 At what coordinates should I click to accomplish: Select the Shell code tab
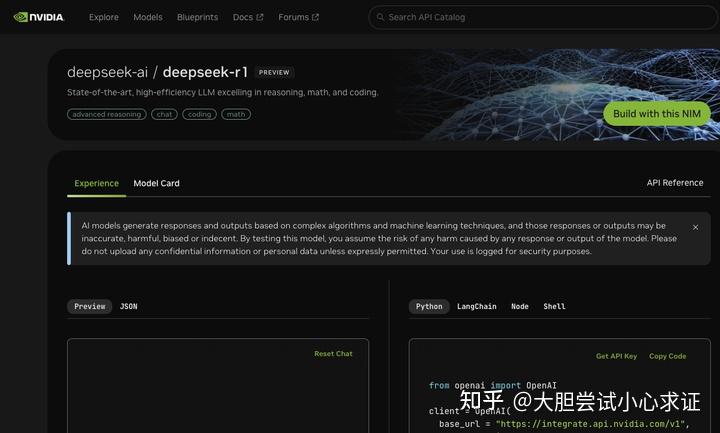pos(554,306)
